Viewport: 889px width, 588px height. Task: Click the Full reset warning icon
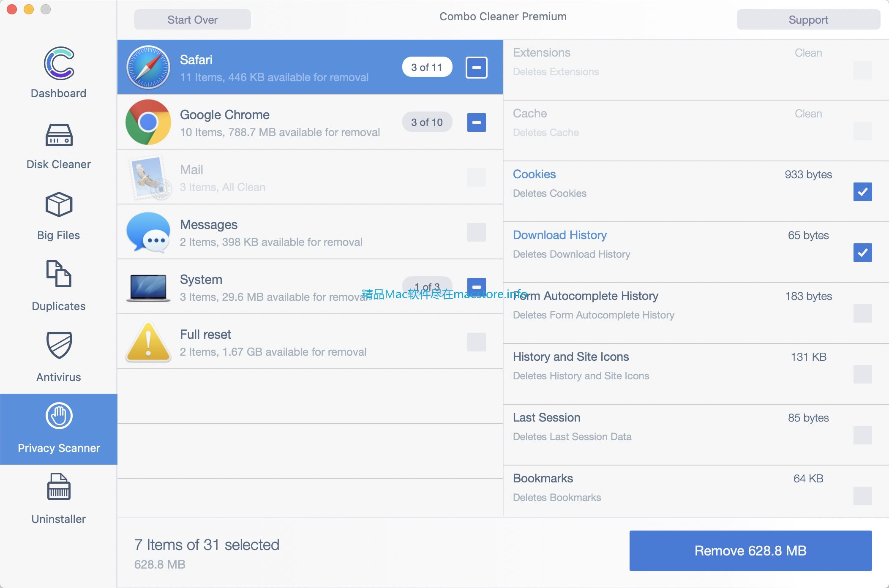click(x=148, y=342)
